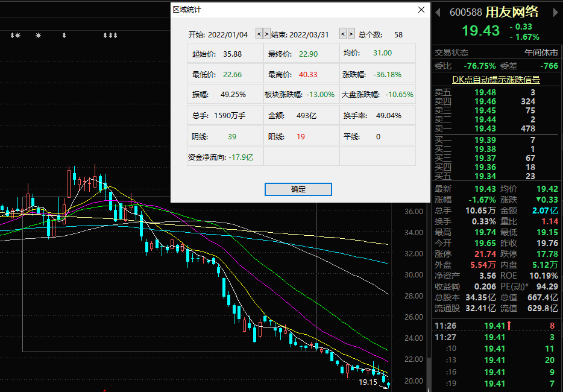Step the end date forward with the right arrow
563x392 pixels.
pyautogui.click(x=351, y=34)
